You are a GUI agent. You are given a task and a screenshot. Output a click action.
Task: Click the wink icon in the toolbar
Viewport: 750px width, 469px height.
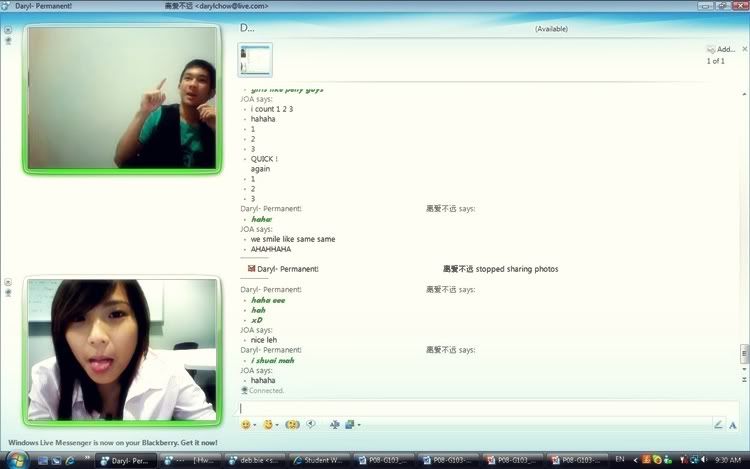(x=267, y=424)
